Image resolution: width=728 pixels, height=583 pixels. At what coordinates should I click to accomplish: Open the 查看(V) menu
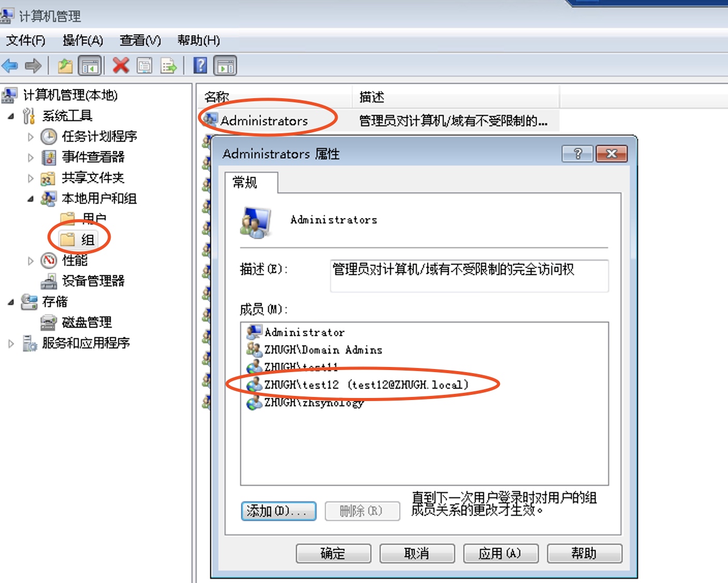[140, 40]
